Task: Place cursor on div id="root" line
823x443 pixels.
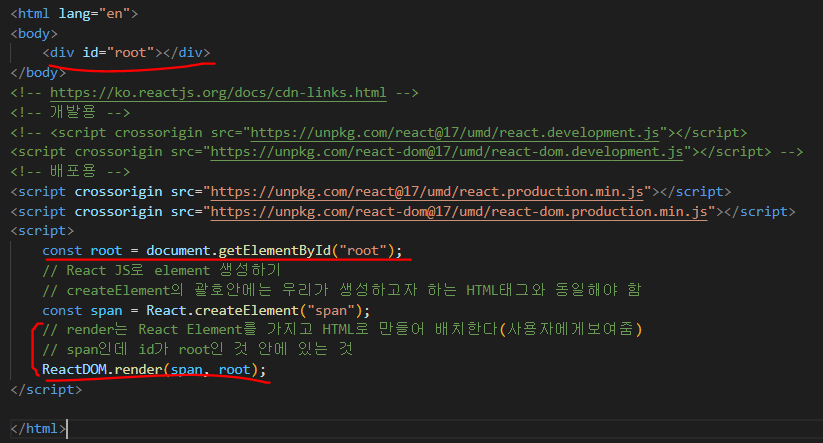Action: (x=126, y=53)
